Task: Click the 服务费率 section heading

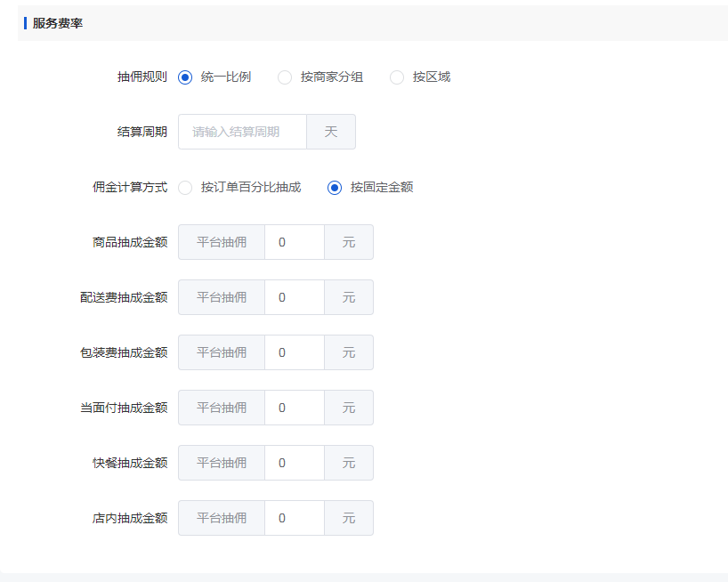Action: (x=58, y=23)
